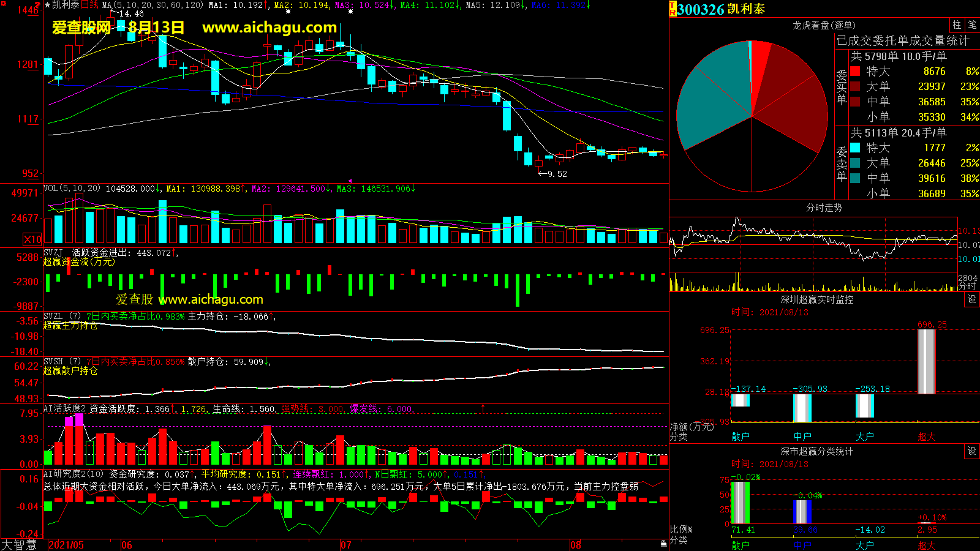
Task: Click the 07 month marker on timeline
Action: coord(346,545)
